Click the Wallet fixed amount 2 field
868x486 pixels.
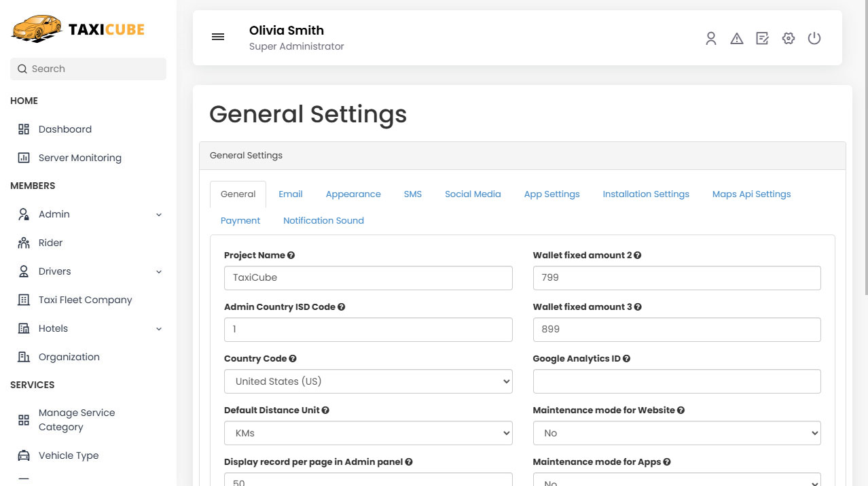676,278
